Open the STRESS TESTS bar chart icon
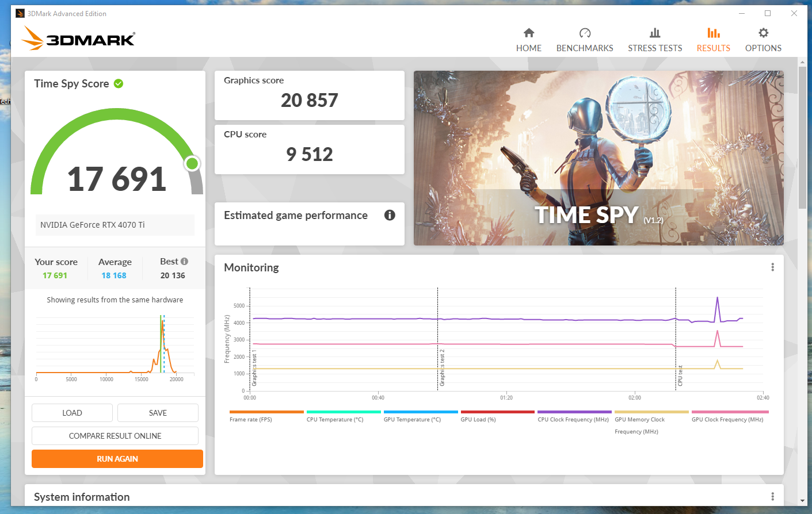The width and height of the screenshot is (812, 514). tap(655, 33)
